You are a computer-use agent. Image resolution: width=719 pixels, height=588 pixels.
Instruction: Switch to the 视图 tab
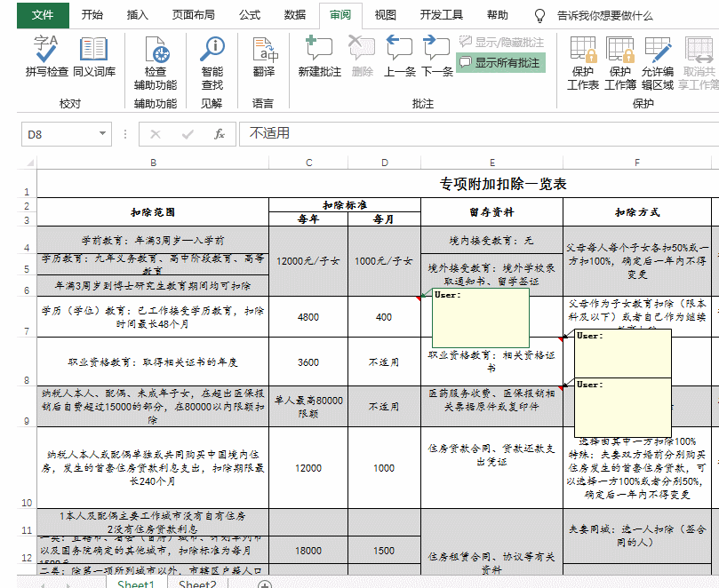pos(385,15)
